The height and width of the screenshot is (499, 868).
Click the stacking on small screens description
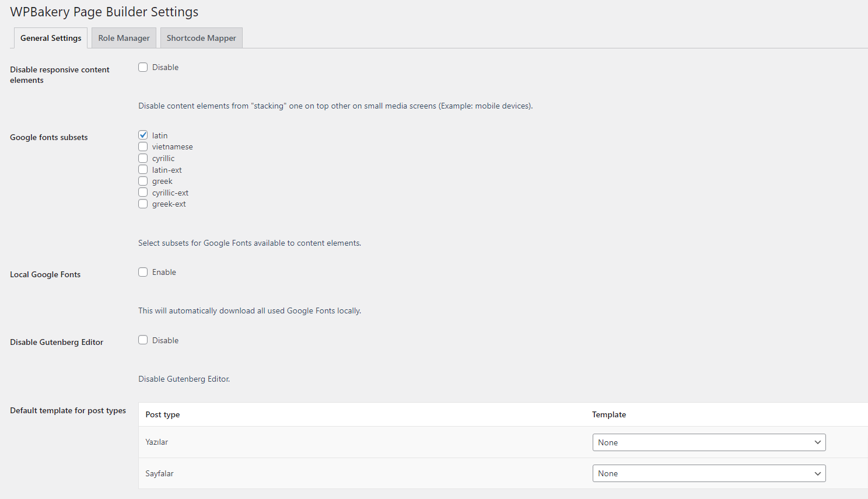pyautogui.click(x=335, y=106)
